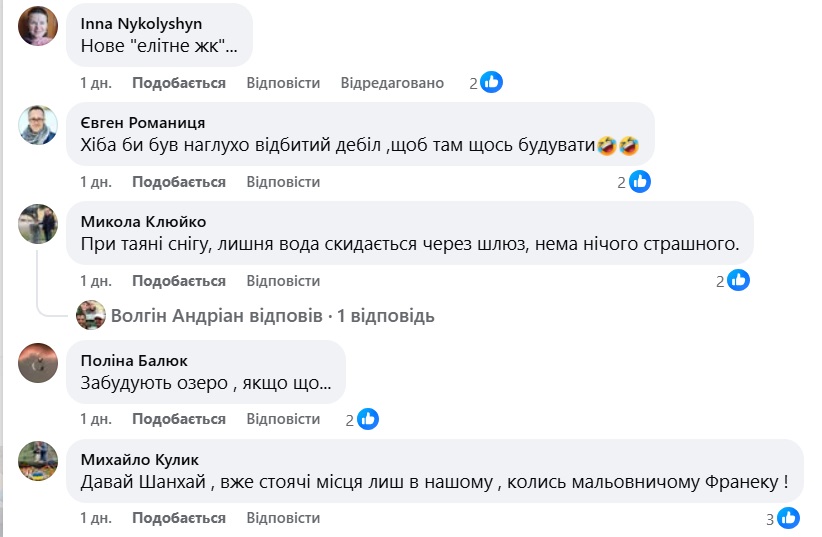Click like reaction icon on Михайло Кулик's comment
Viewport: 822px width, 537px height.
click(x=788, y=518)
